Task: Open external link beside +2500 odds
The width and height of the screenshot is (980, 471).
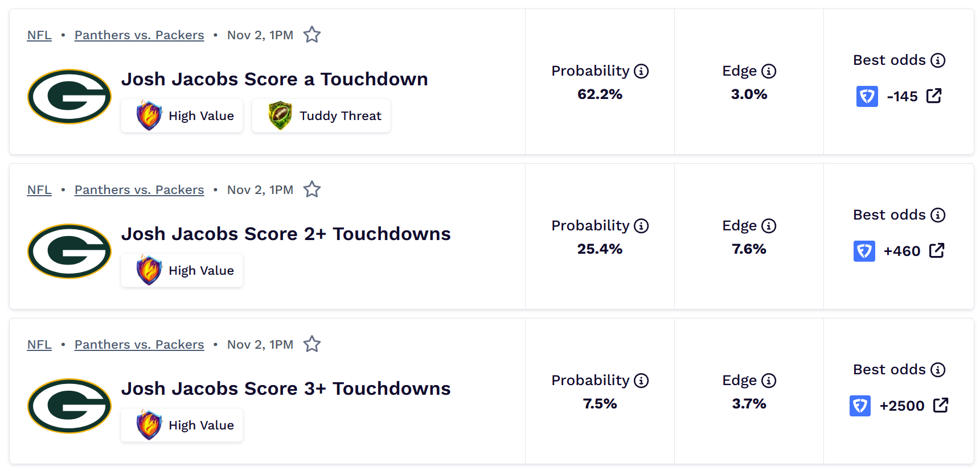Action: (941, 405)
